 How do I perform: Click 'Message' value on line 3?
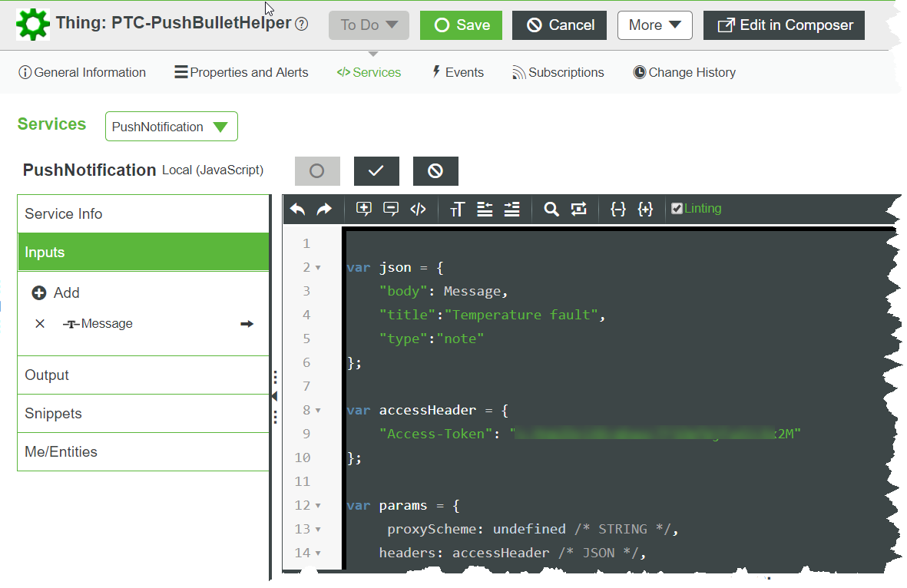coord(472,292)
